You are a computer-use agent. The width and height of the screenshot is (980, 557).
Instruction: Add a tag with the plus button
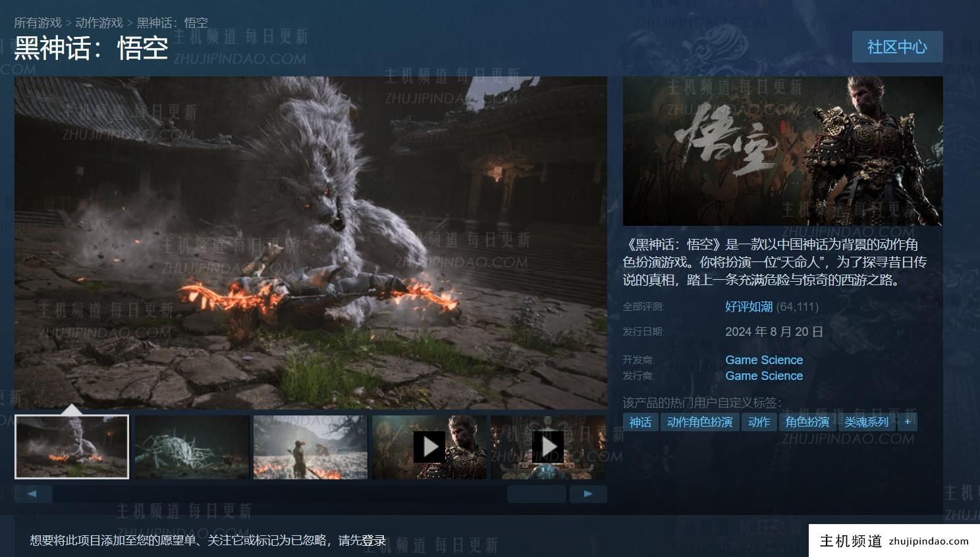(908, 422)
